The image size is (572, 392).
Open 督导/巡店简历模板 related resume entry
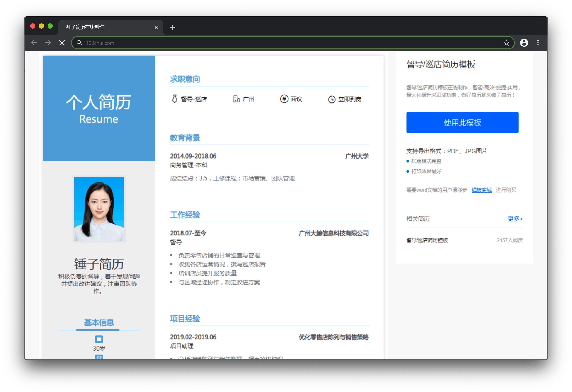(x=427, y=240)
